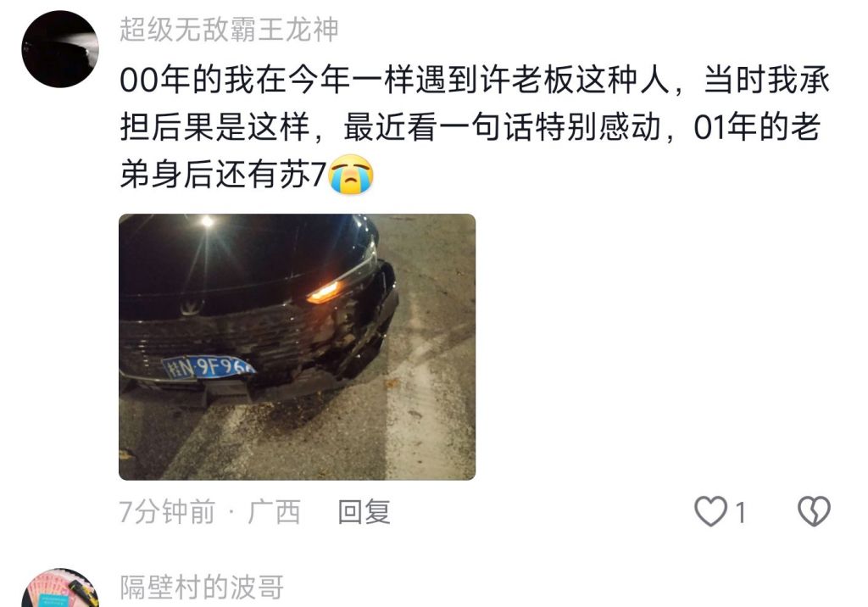Select the comment line starting 担后果是这样
Image resolution: width=868 pixels, height=607 pixels.
[470, 127]
